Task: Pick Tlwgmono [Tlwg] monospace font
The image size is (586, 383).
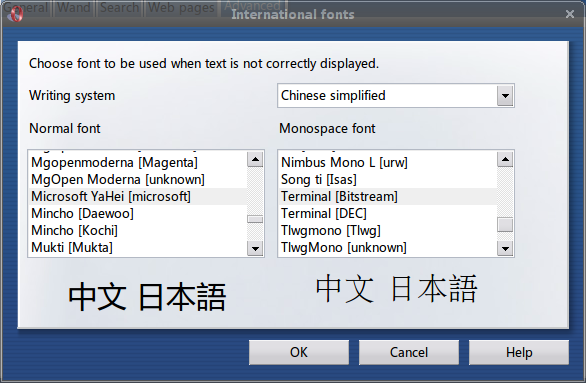Action: pyautogui.click(x=388, y=231)
